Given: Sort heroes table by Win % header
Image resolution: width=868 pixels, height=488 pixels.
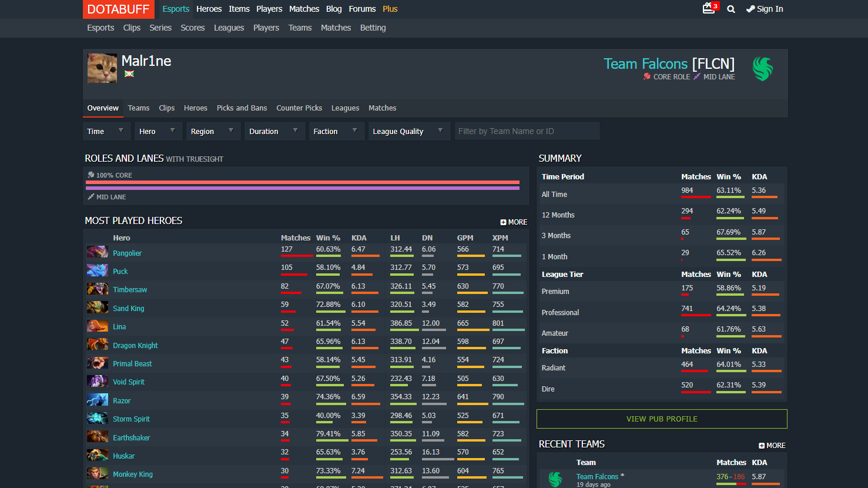Looking at the screenshot, I should [x=328, y=238].
